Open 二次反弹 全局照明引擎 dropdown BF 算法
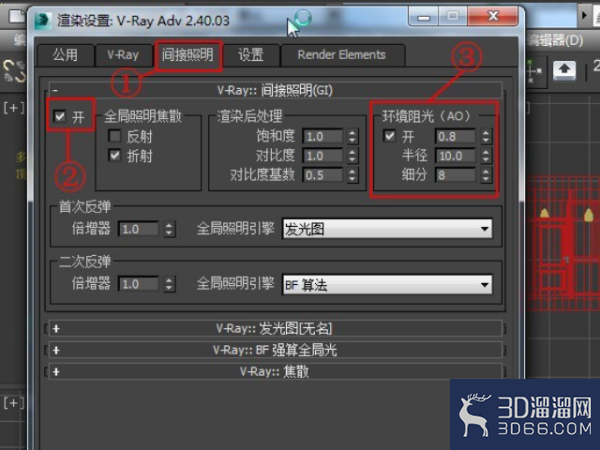This screenshot has width=600, height=450. pyautogui.click(x=387, y=285)
